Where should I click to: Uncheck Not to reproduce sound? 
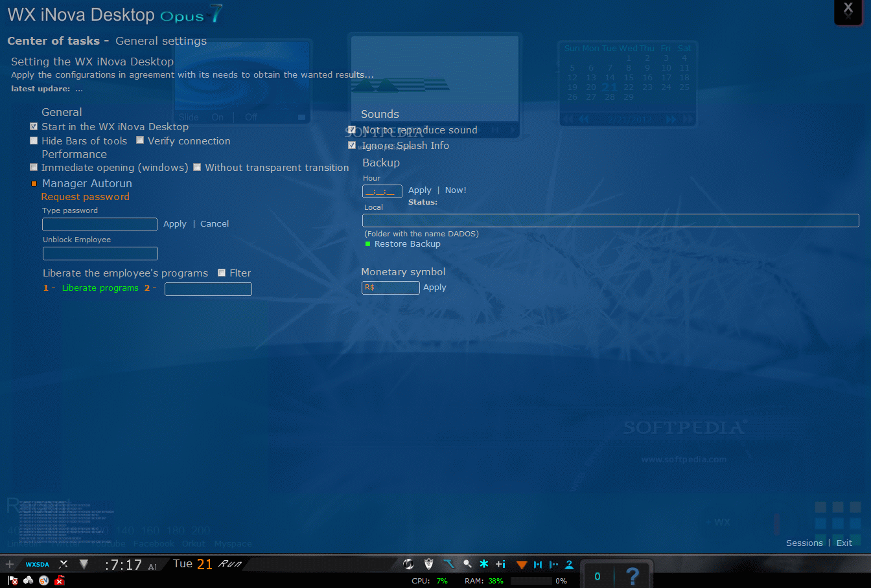(x=352, y=130)
